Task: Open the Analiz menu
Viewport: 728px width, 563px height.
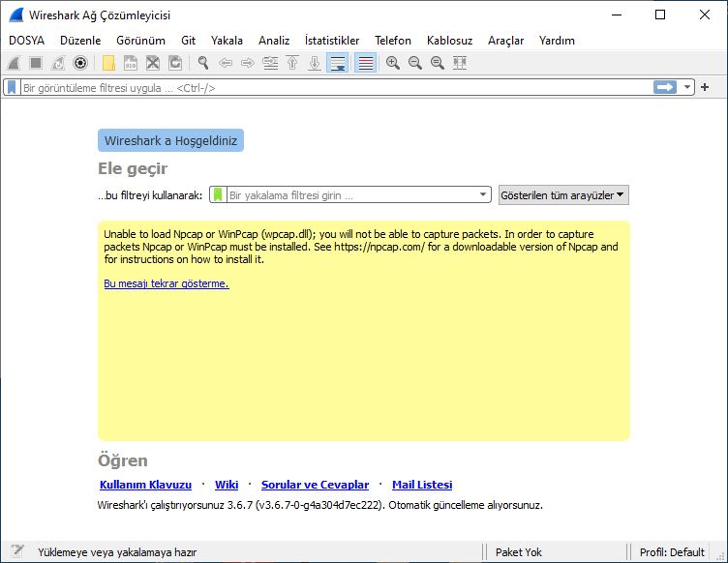Action: pos(274,41)
